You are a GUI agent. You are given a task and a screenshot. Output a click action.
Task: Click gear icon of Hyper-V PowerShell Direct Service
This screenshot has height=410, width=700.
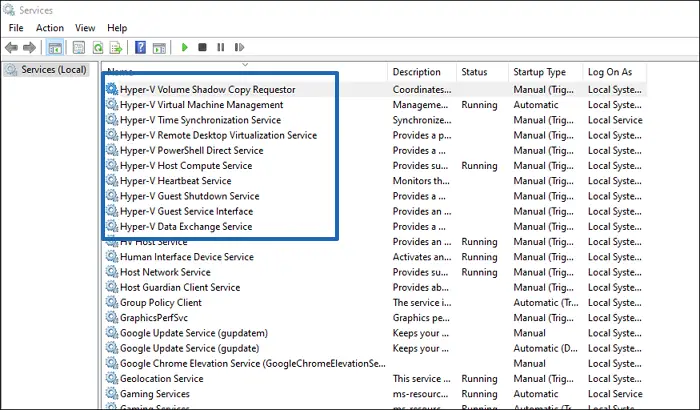(x=112, y=150)
